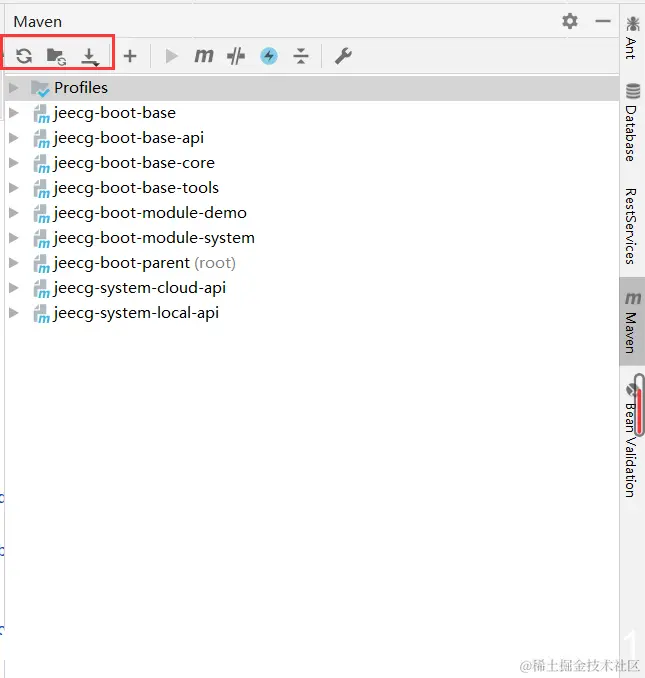Select Profiles folder row

pos(312,88)
